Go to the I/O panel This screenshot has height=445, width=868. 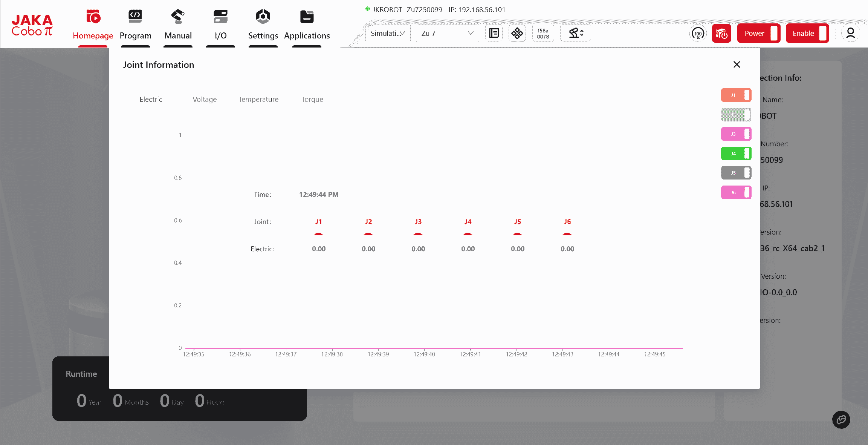(x=220, y=17)
